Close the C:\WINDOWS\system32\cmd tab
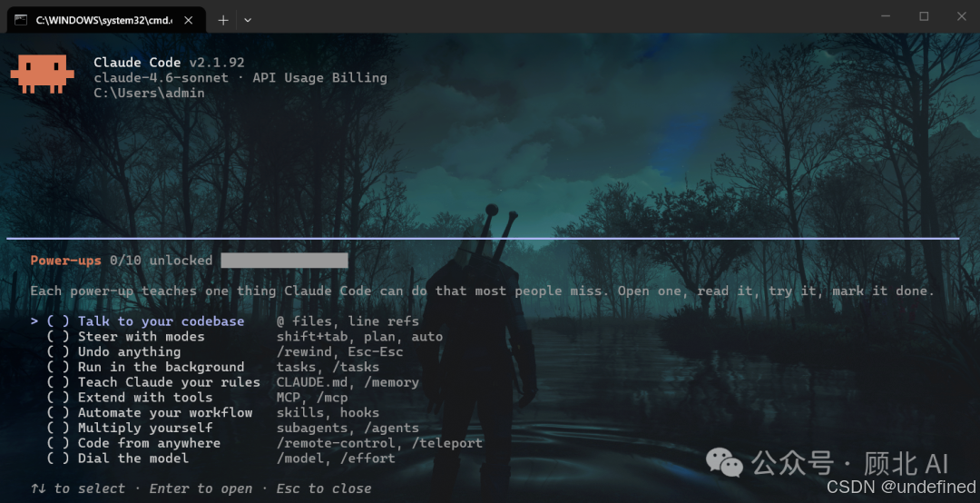 coord(188,20)
